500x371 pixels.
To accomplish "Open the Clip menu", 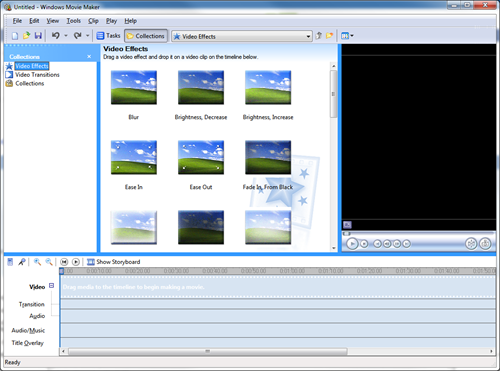I will (x=93, y=21).
